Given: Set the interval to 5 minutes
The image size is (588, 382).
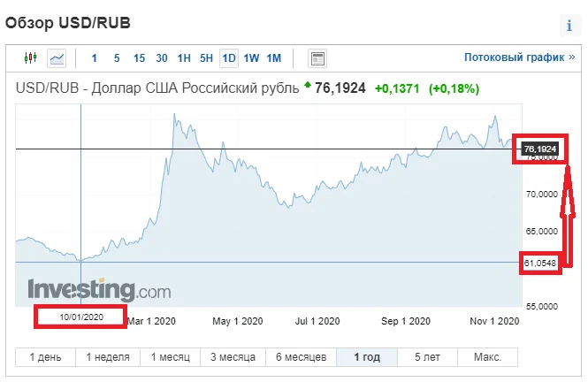Looking at the screenshot, I should click(x=117, y=58).
